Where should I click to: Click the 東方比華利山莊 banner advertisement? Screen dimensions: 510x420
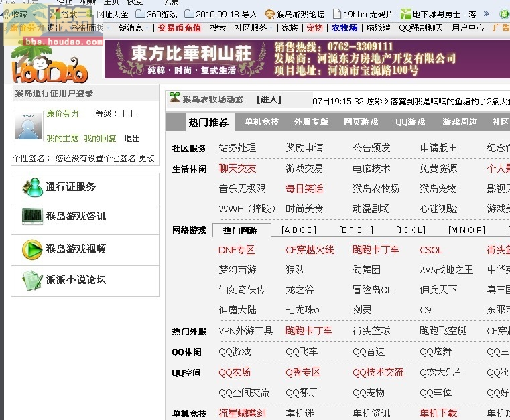307,59
